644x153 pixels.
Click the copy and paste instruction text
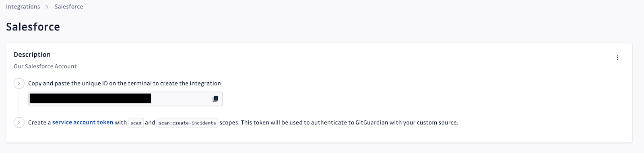125,84
